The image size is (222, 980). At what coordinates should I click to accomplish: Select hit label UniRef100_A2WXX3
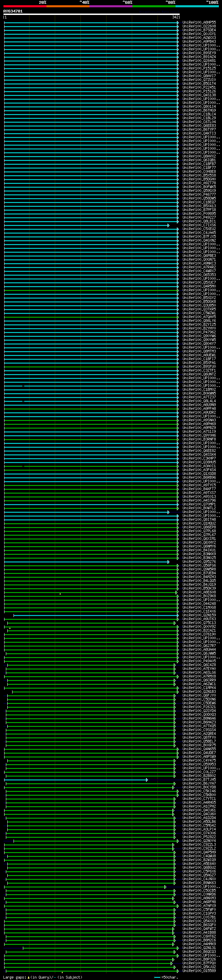coord(199,38)
